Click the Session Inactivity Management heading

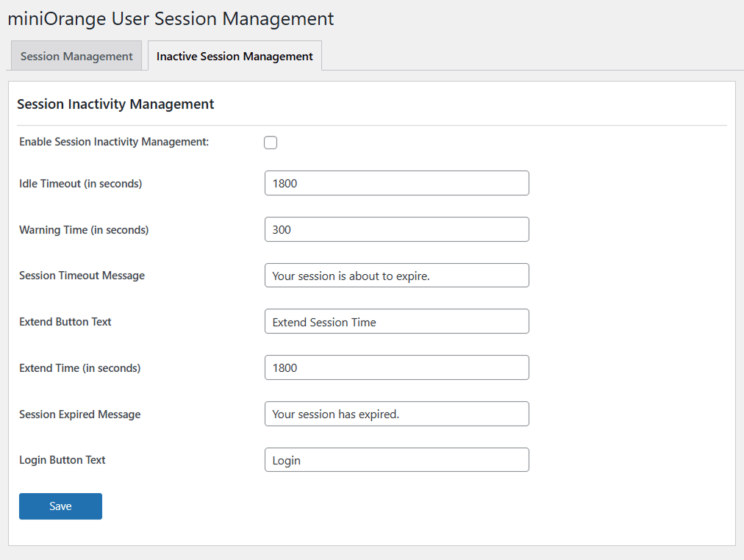pyautogui.click(x=115, y=104)
